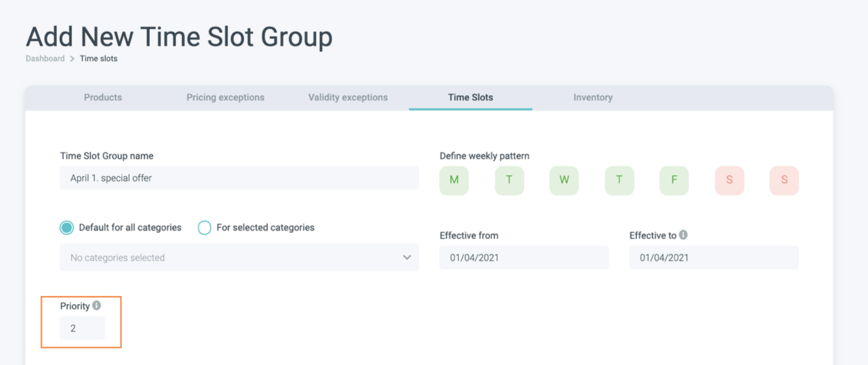Click the Effective to info icon

683,235
